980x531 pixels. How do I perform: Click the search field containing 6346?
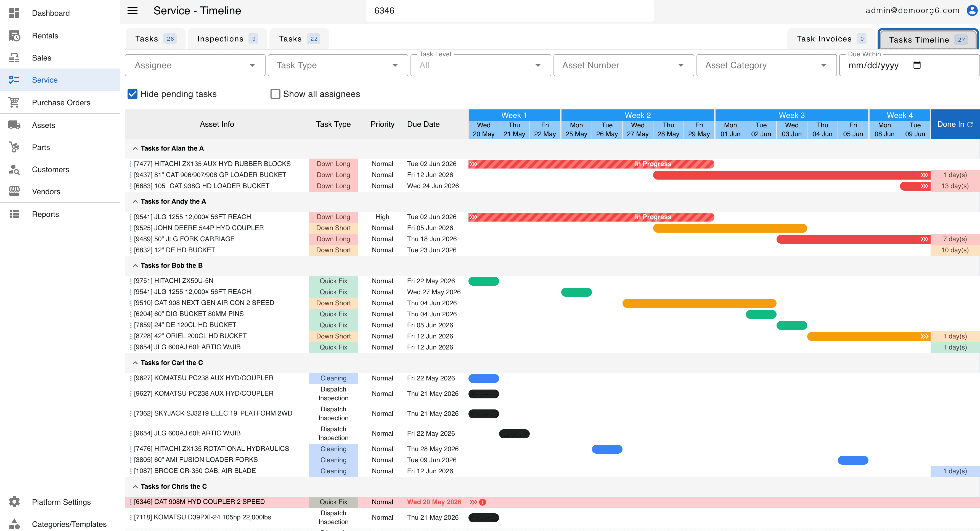click(x=509, y=11)
